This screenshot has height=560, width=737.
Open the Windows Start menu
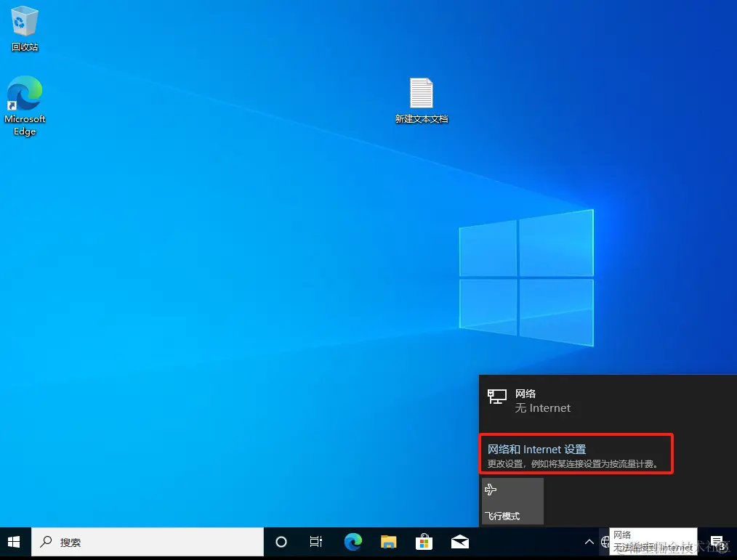tap(14, 542)
